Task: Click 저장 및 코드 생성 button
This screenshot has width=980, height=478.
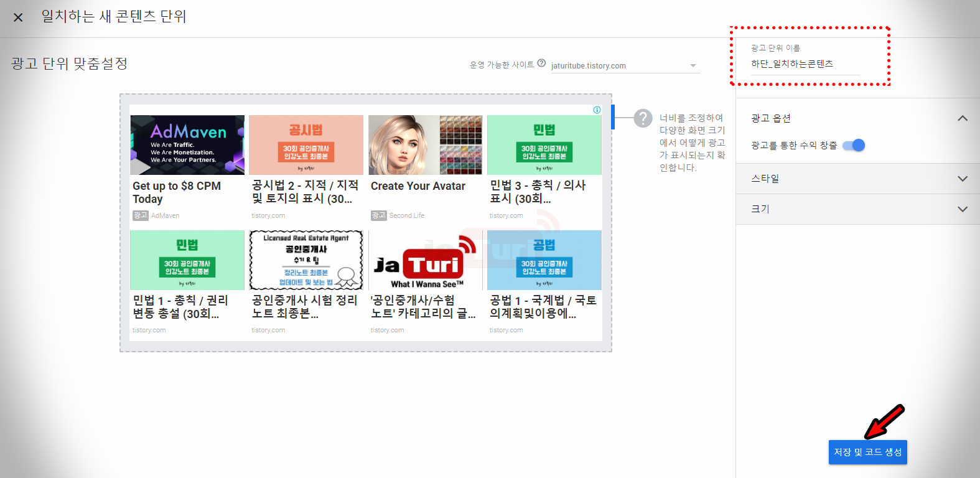Action: 867,452
